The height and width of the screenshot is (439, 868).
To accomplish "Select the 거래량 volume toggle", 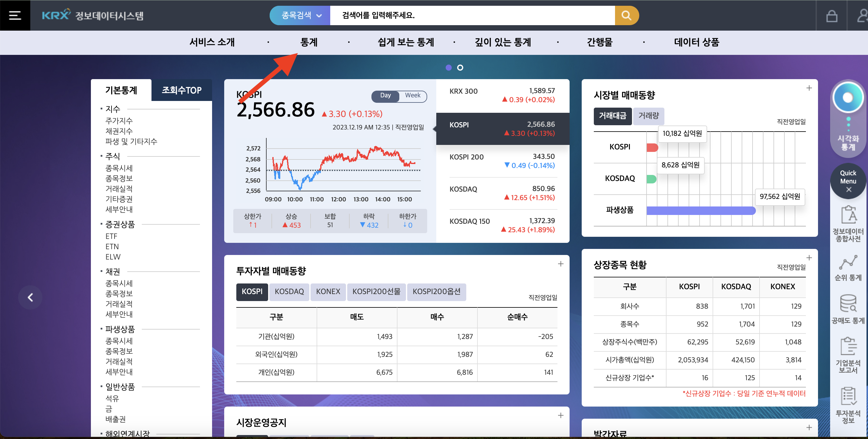I will 648,116.
